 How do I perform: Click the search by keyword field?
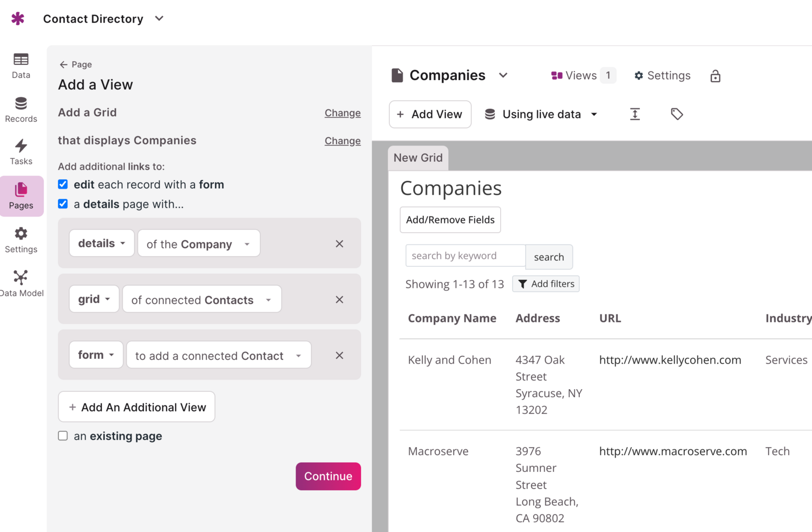pyautogui.click(x=465, y=256)
